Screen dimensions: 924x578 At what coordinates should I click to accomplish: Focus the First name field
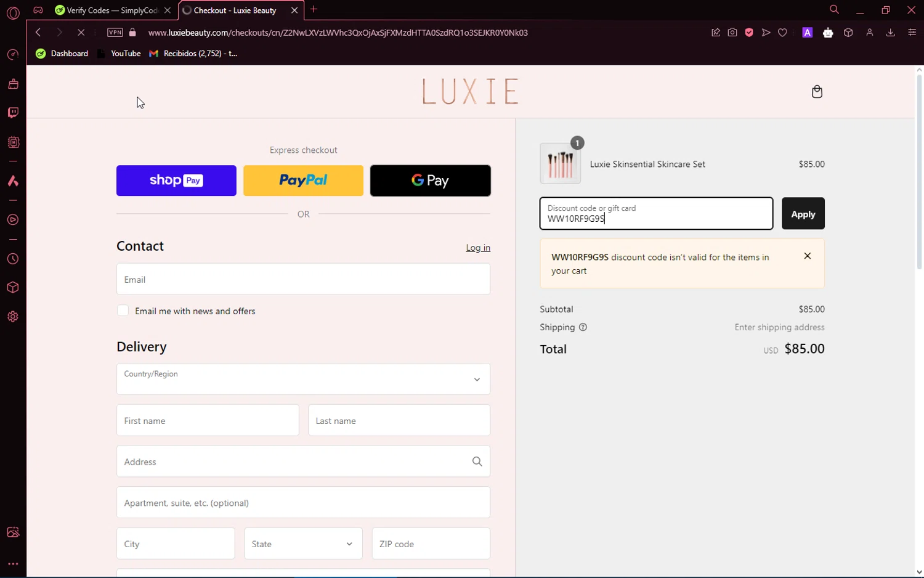tap(208, 420)
